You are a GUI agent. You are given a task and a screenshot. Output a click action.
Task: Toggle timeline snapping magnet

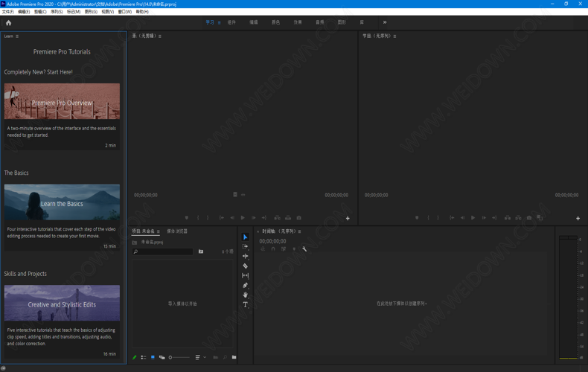tap(273, 249)
